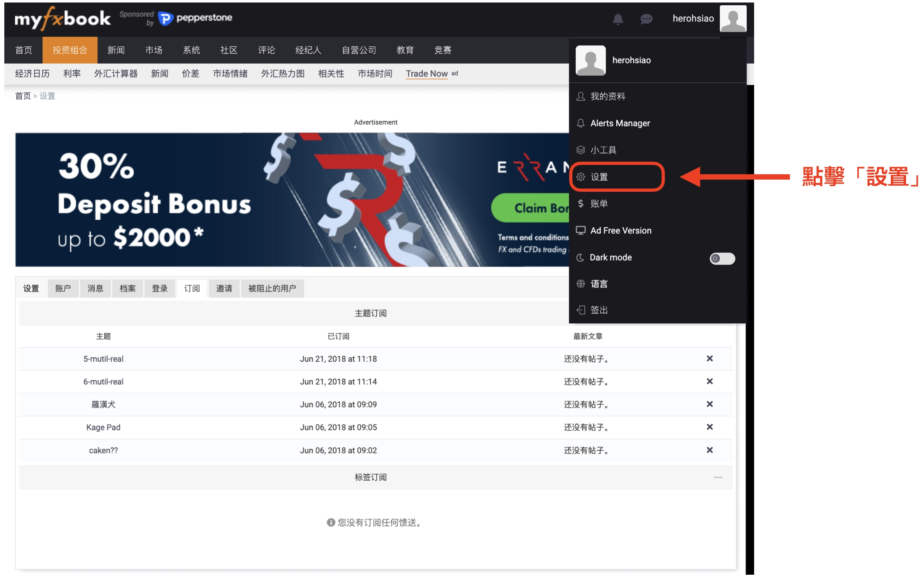924x575 pixels.
Task: Remove the caken?? subscription
Action: [710, 450]
